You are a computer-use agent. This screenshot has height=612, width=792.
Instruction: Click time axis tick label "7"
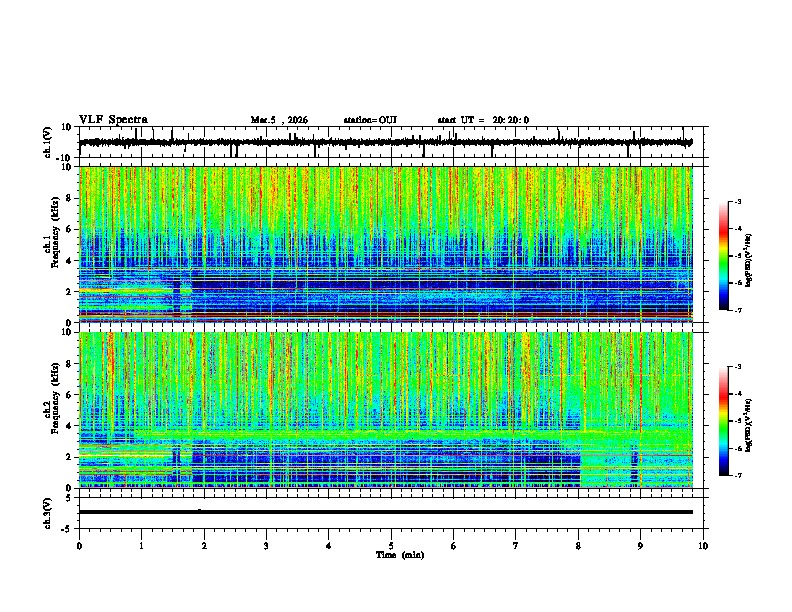pos(516,546)
